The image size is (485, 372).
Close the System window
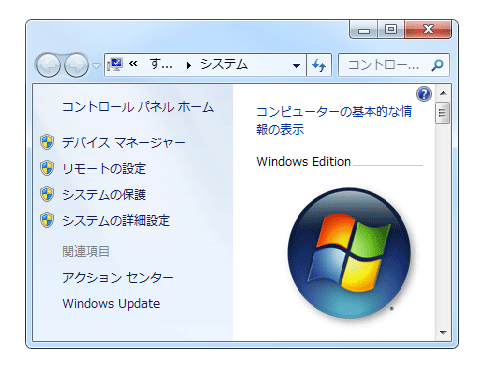(x=428, y=29)
